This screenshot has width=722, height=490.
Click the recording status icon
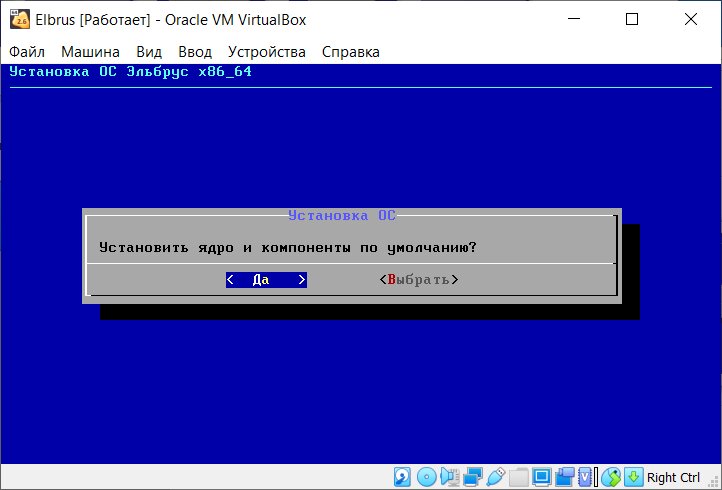point(565,477)
